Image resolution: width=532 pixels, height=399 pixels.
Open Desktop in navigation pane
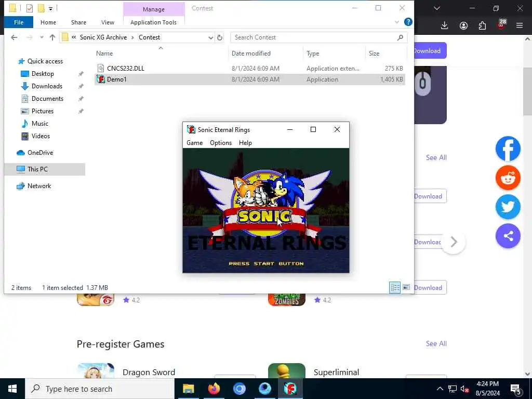pos(43,74)
